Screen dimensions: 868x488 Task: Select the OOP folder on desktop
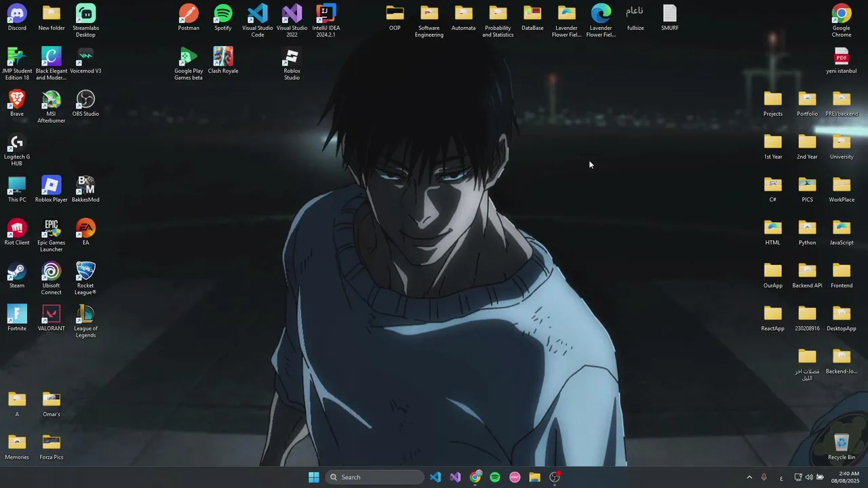pos(395,18)
